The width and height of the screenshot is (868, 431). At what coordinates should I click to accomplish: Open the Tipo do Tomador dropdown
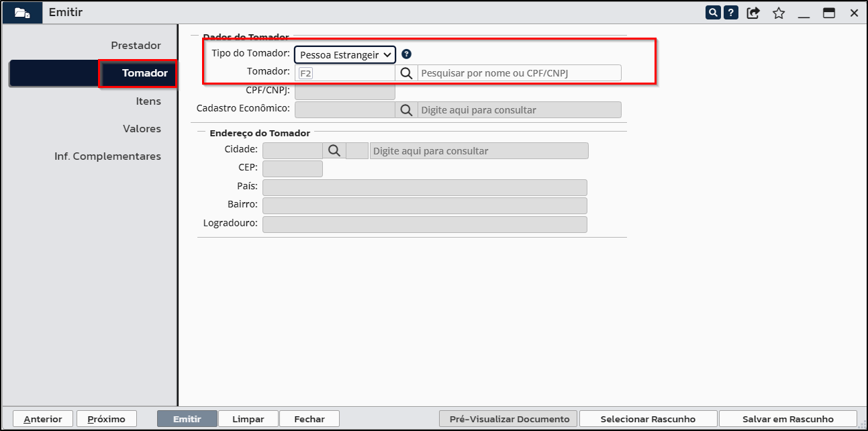(x=345, y=55)
